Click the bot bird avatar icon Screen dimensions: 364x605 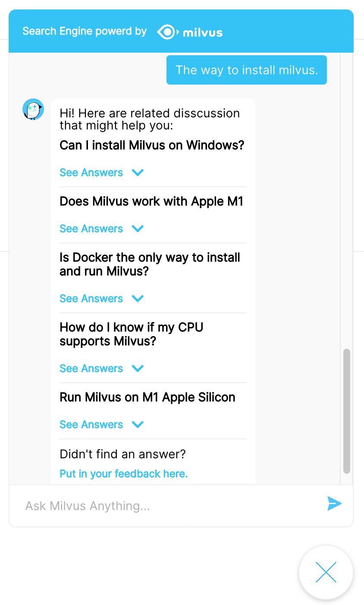pos(33,109)
